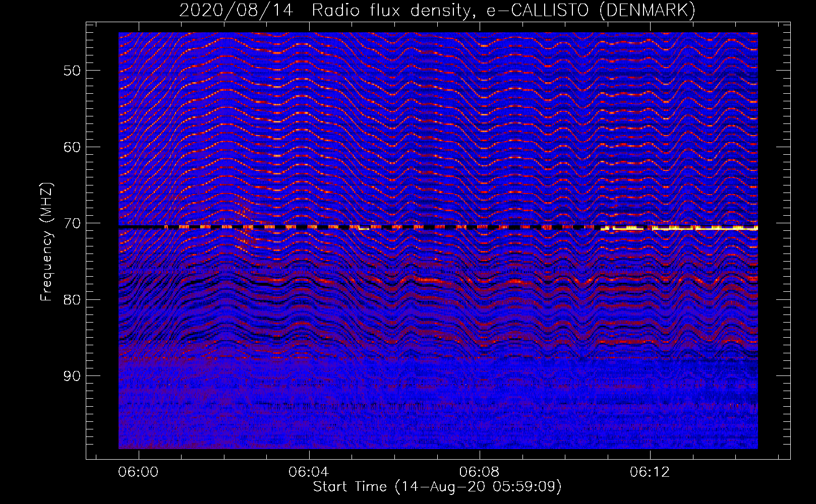Click the 06:08 time tick label
The width and height of the screenshot is (816, 504).
coord(479,472)
